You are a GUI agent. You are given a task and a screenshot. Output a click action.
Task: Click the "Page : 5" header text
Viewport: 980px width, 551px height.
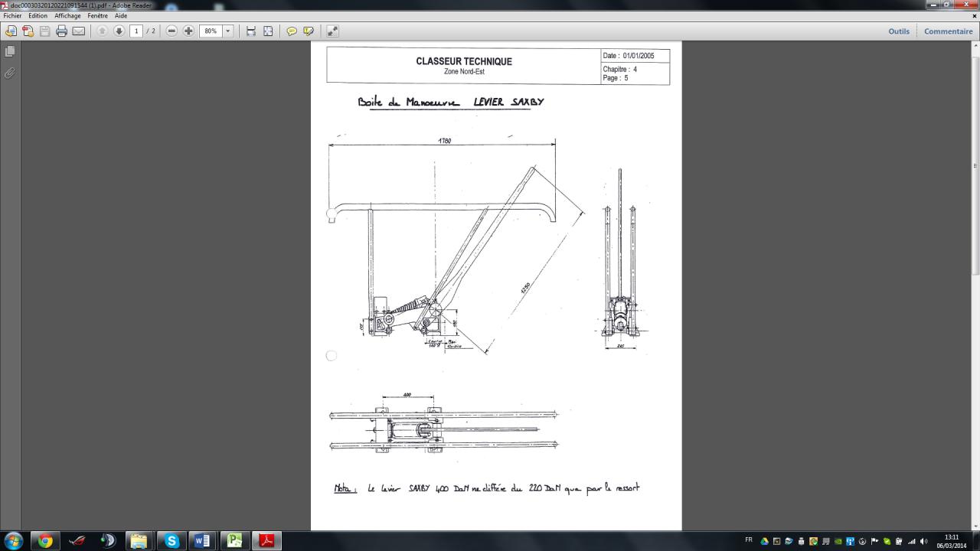pyautogui.click(x=616, y=78)
